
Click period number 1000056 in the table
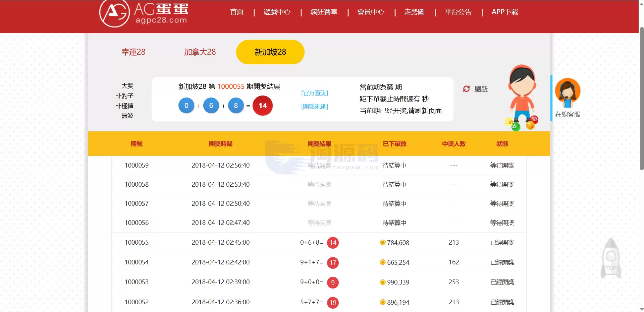pyautogui.click(x=137, y=223)
